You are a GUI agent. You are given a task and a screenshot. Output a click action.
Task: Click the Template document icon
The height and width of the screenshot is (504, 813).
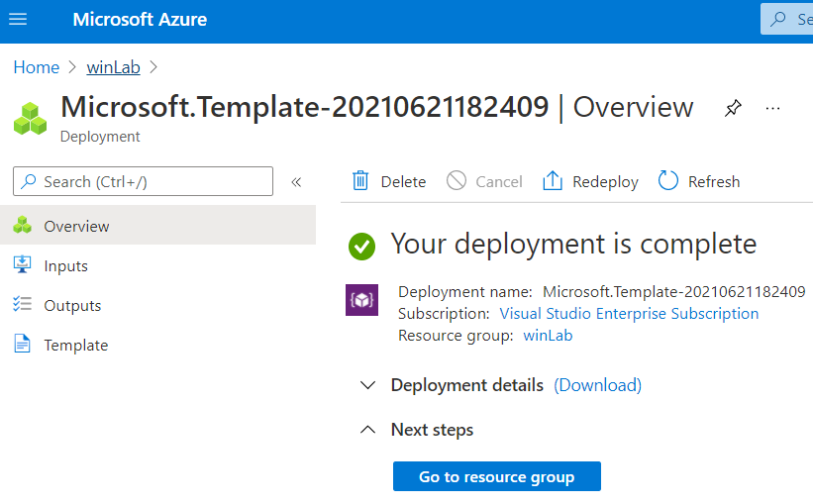[x=23, y=344]
